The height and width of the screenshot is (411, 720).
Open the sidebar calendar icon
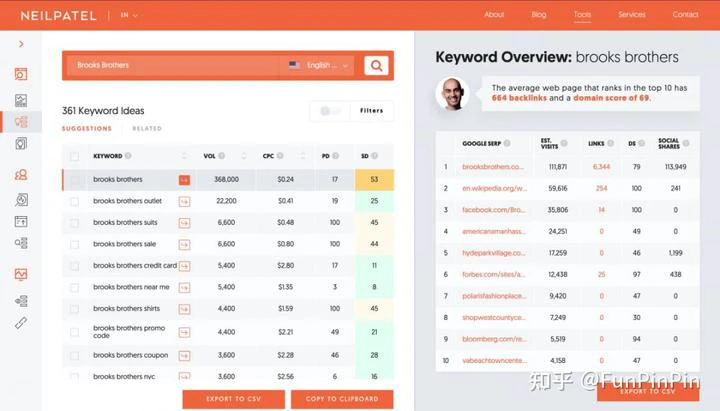point(21,222)
